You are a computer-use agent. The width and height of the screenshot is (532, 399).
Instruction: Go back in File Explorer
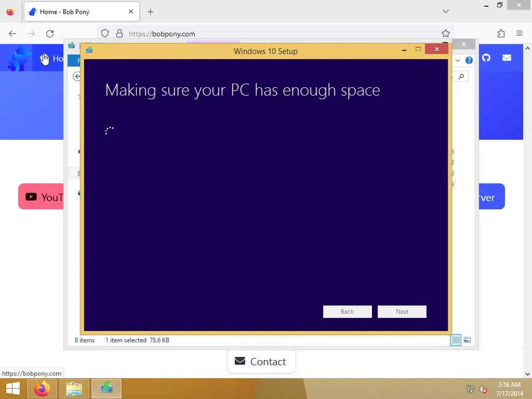[x=77, y=77]
